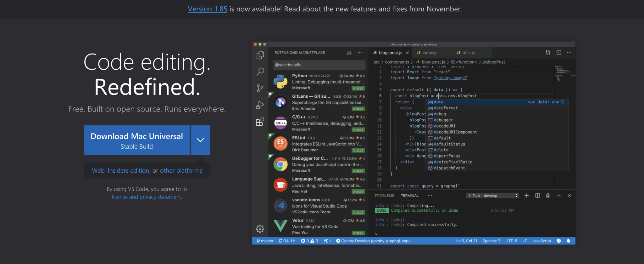
Task: Click the Debugger for Chrome logo
Action: point(280,164)
